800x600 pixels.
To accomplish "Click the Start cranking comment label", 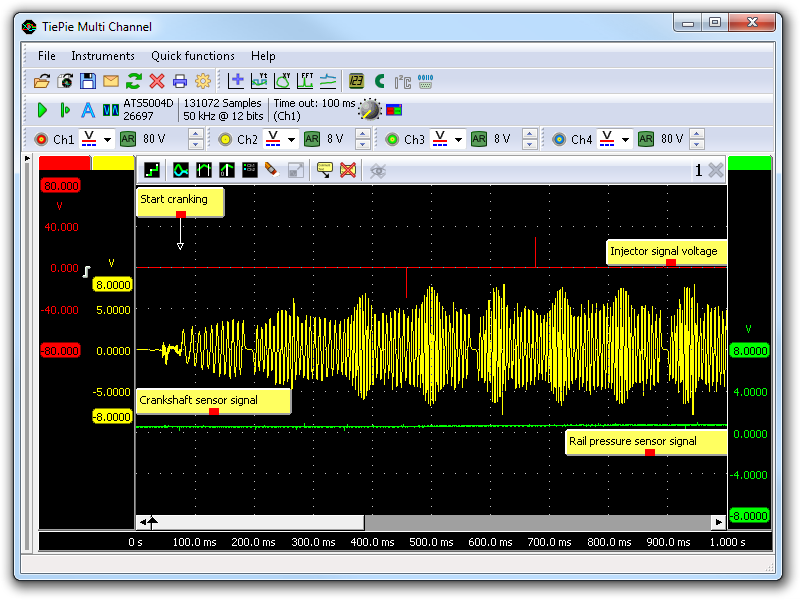I will pyautogui.click(x=180, y=202).
